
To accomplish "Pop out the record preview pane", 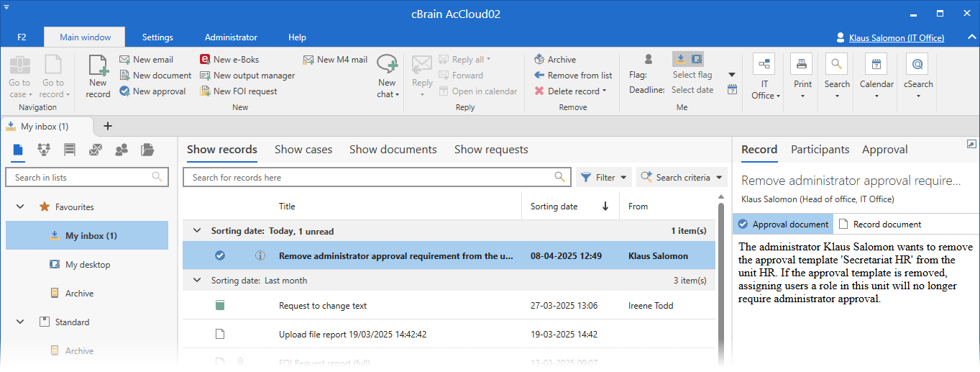I will point(971,145).
